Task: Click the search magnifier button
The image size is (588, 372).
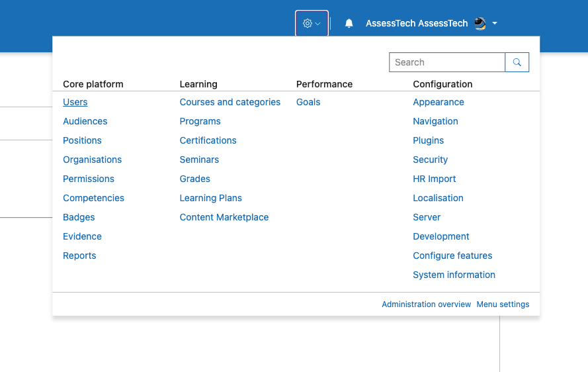Action: [x=517, y=62]
